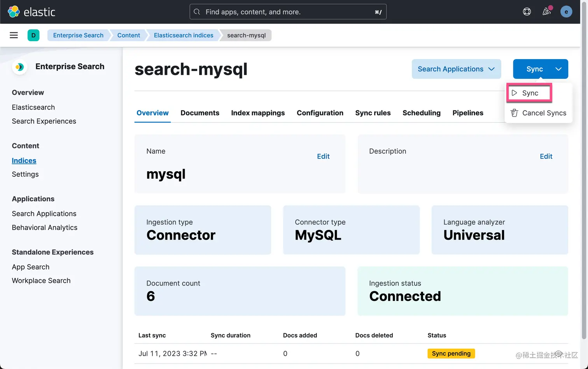The image size is (588, 369).
Task: Open Search Applications in sidebar
Action: (44, 214)
